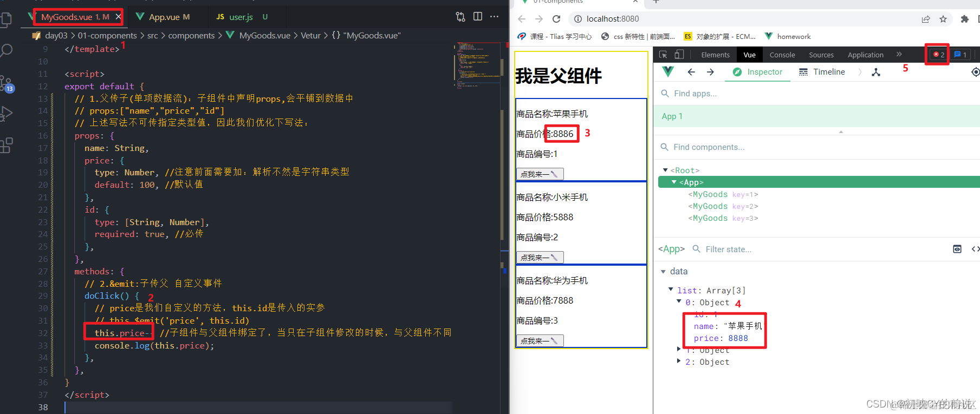Click Vue devtools forward arrow
The width and height of the screenshot is (980, 414).
click(710, 72)
